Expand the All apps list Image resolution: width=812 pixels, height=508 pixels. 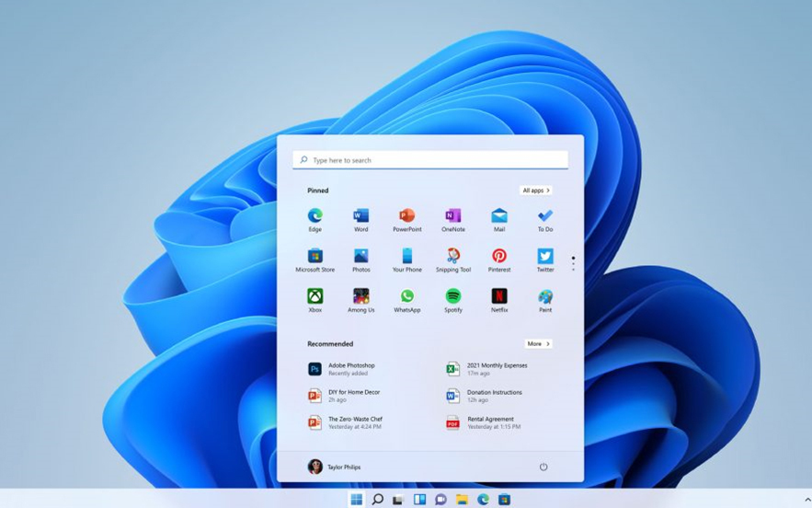pyautogui.click(x=535, y=190)
